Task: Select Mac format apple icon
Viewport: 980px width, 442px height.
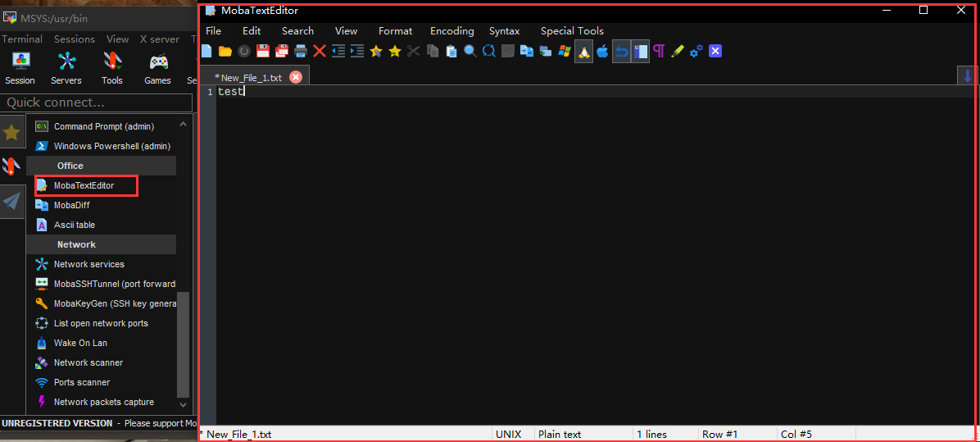Action: [602, 52]
